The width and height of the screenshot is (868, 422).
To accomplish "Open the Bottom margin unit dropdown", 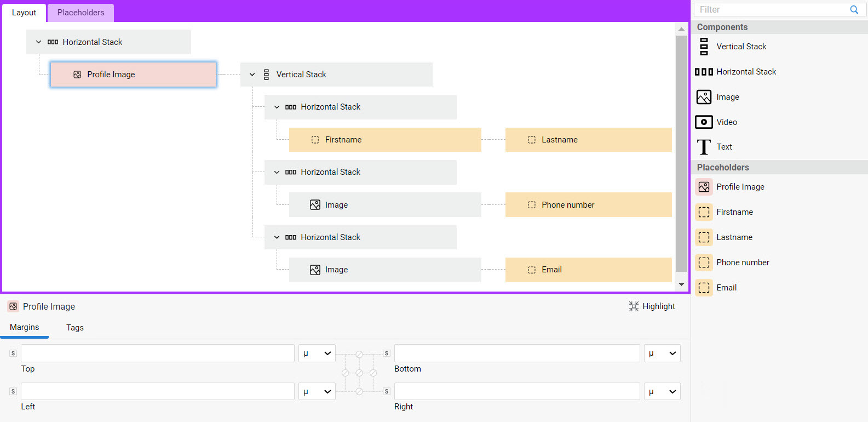I will pos(662,353).
